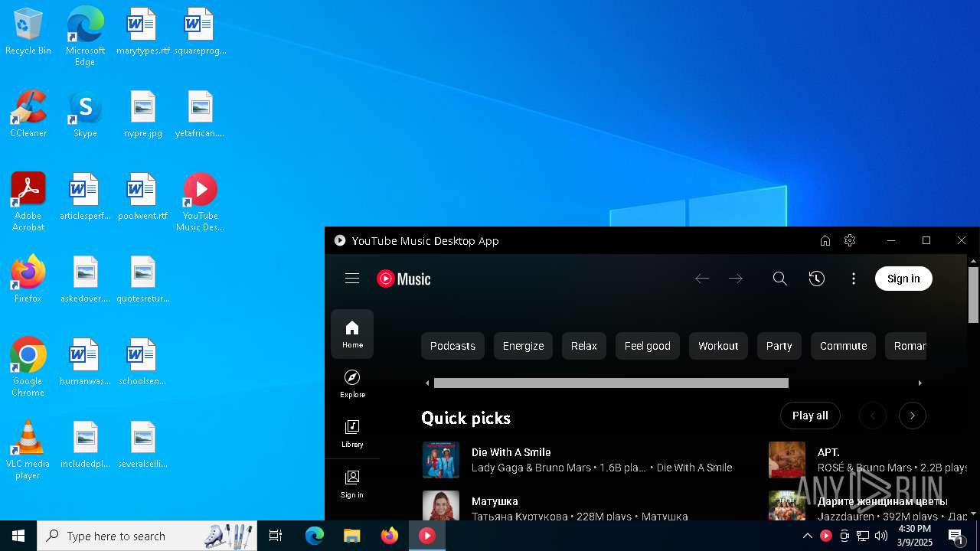Select the Energize mood chip
This screenshot has height=551, width=980.
coord(523,346)
